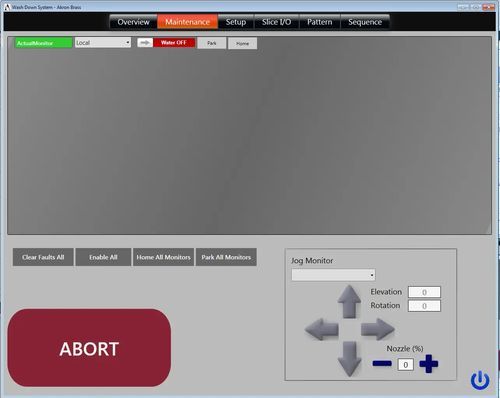Go to the Pattern tab
Screen dimensions: 500x398
click(320, 22)
